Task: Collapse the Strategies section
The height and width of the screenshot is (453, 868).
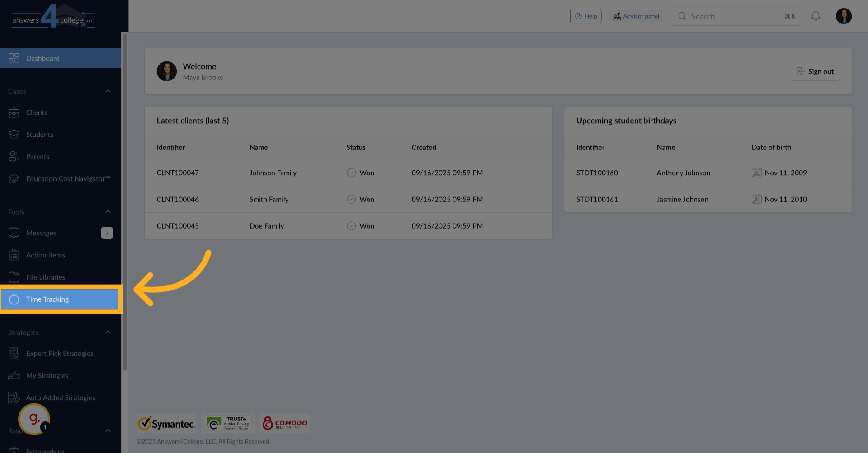Action: click(x=108, y=332)
